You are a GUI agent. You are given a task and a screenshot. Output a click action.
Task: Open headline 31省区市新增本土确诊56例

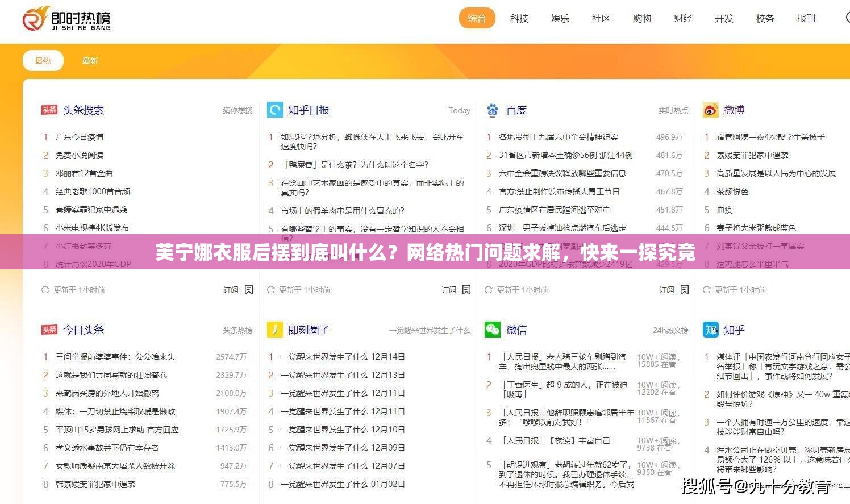click(565, 155)
